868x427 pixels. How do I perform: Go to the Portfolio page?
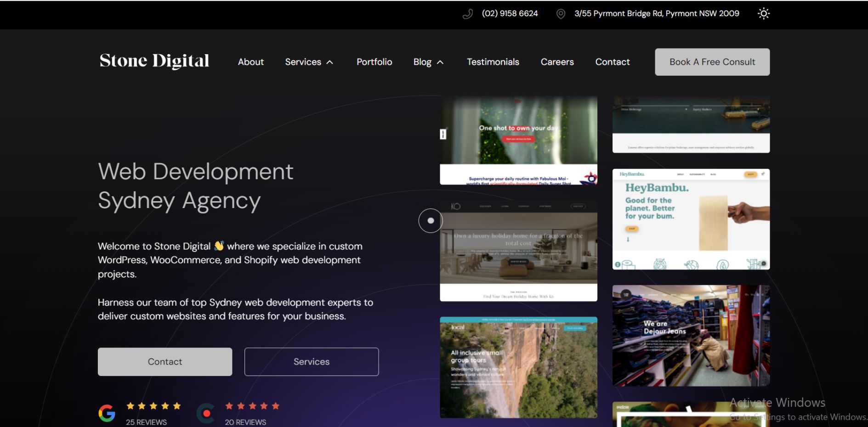coord(374,62)
